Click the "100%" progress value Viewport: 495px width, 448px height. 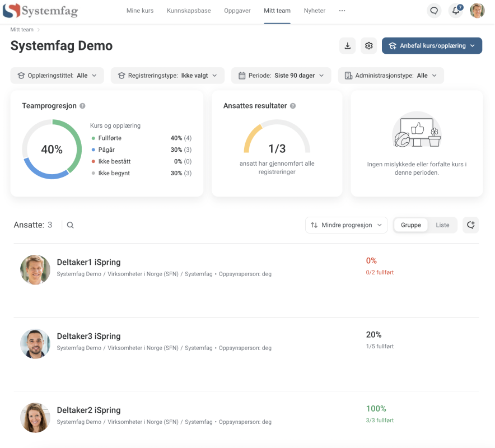tap(376, 409)
